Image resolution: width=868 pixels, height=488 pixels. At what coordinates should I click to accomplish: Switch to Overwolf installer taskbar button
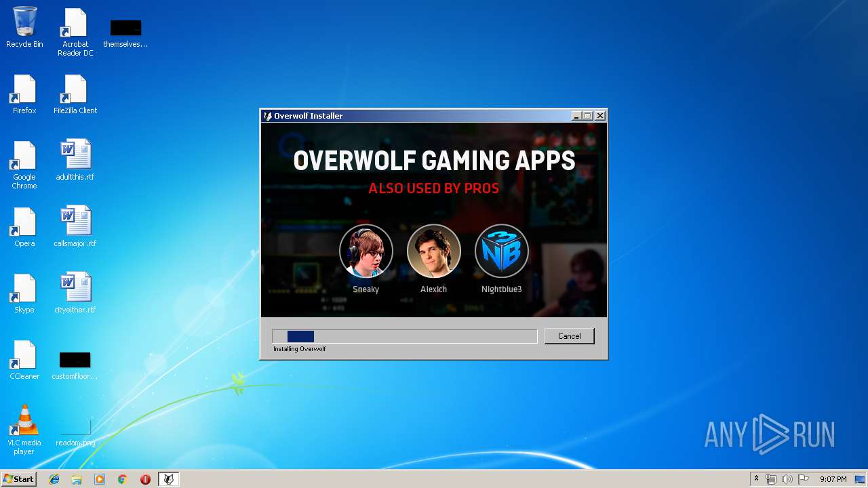168,479
